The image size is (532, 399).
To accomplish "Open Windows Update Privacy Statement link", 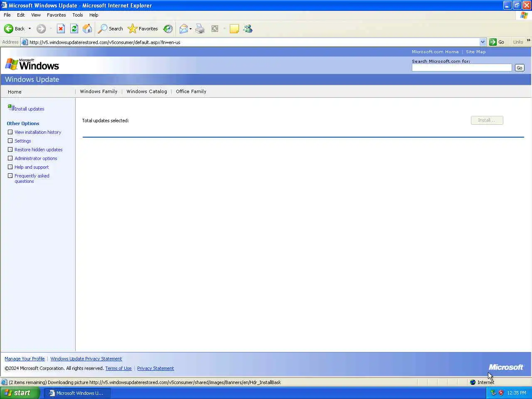I will pyautogui.click(x=86, y=359).
